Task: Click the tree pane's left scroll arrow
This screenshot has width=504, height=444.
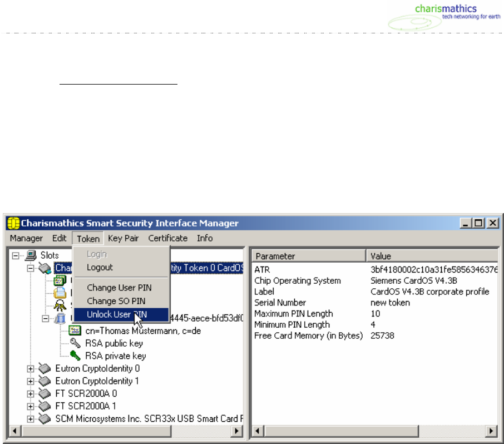Action: [x=15, y=431]
